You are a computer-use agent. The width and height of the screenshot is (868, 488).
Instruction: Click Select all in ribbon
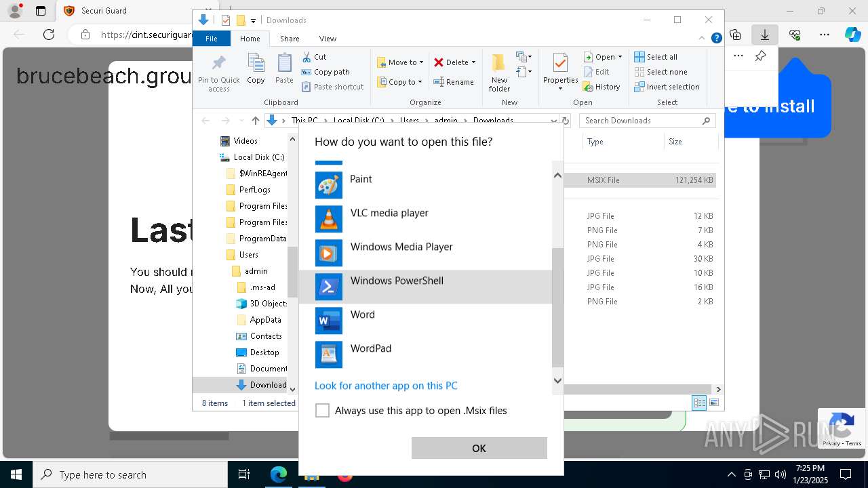coord(656,57)
